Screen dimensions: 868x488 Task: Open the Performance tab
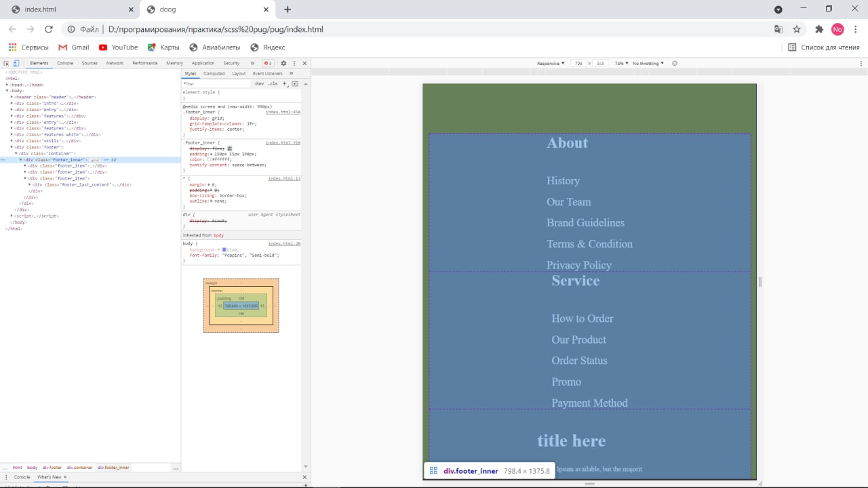pos(144,63)
